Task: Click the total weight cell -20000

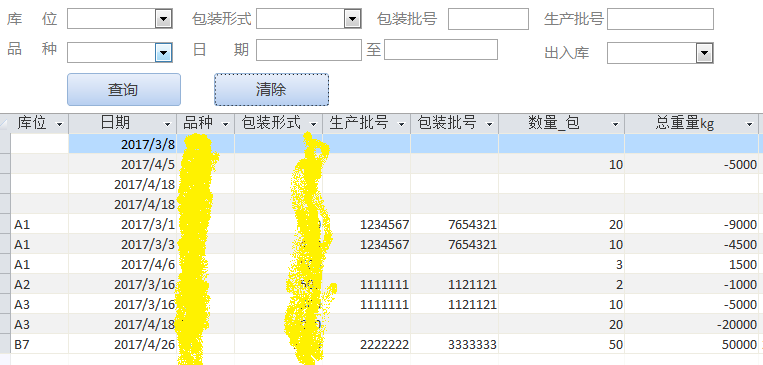Action: point(691,324)
